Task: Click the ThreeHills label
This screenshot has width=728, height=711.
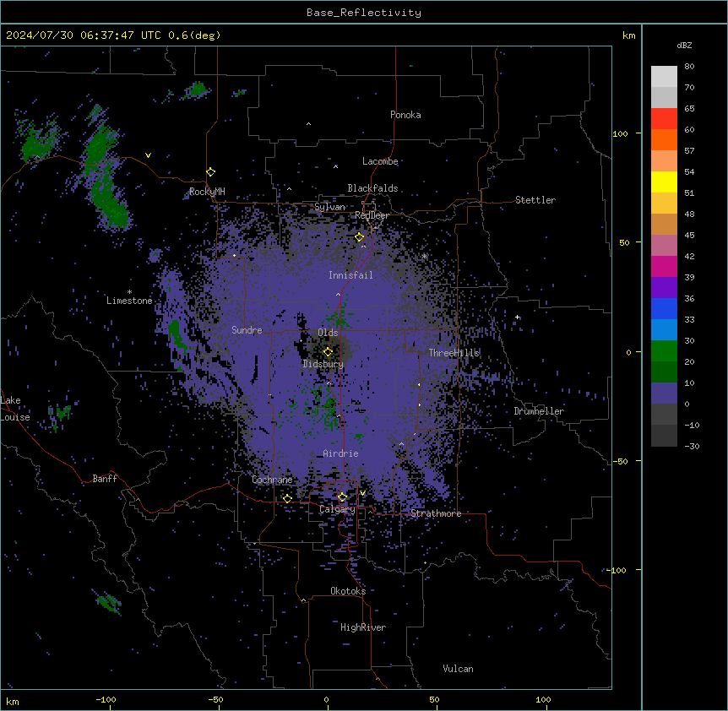Action: point(454,353)
